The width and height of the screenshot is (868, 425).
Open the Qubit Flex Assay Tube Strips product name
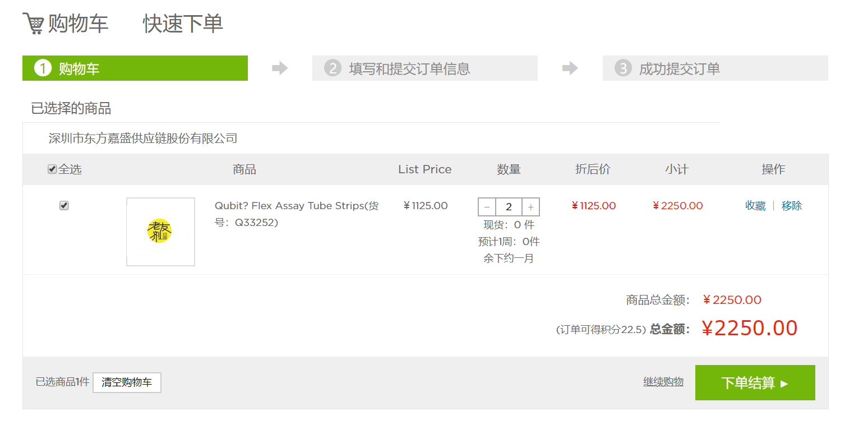pos(297,214)
